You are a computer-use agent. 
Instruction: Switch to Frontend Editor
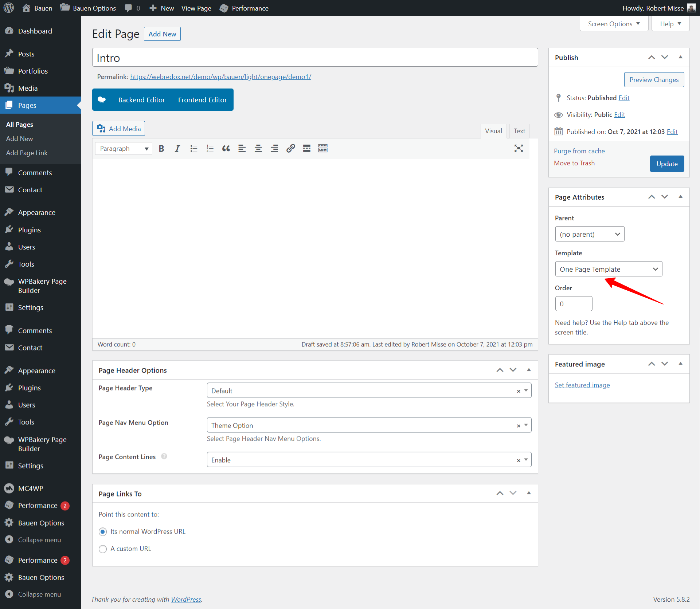click(202, 100)
